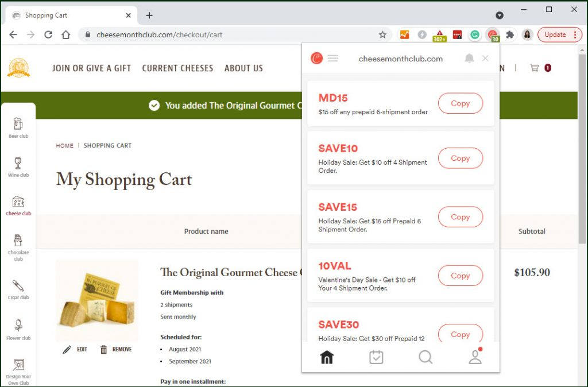
Task: Open the Join or Give a Gift menu
Action: point(91,68)
